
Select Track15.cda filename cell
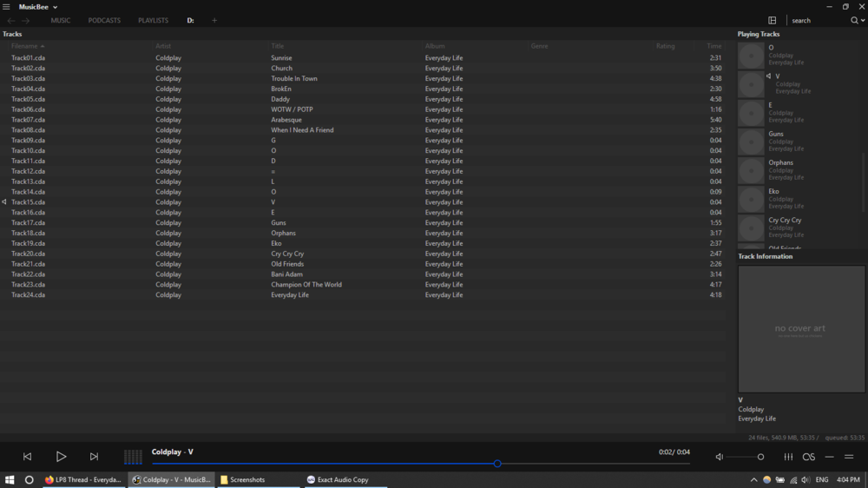(29, 202)
